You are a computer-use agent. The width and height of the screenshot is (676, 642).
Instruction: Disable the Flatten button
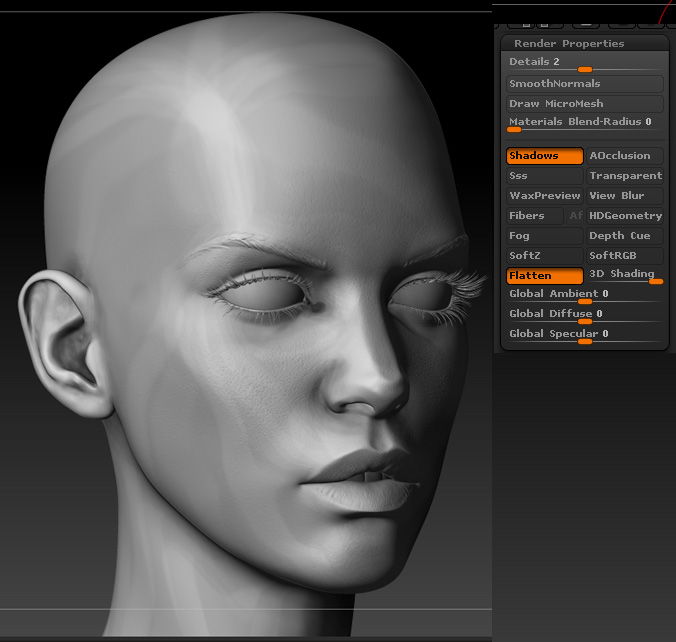click(544, 276)
